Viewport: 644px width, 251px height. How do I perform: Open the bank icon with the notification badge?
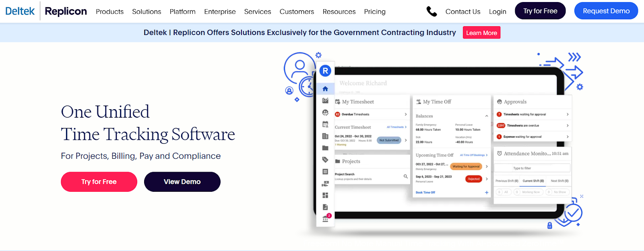pyautogui.click(x=326, y=219)
